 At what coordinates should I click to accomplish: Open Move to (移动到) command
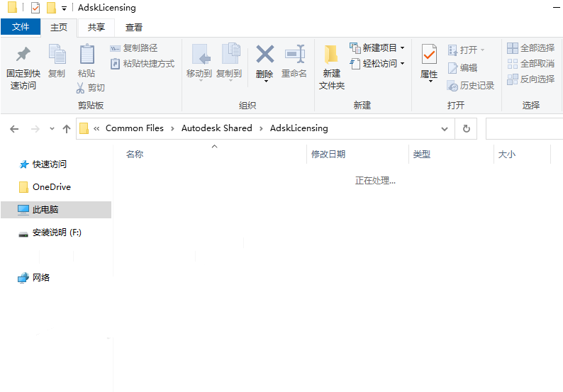tap(199, 62)
